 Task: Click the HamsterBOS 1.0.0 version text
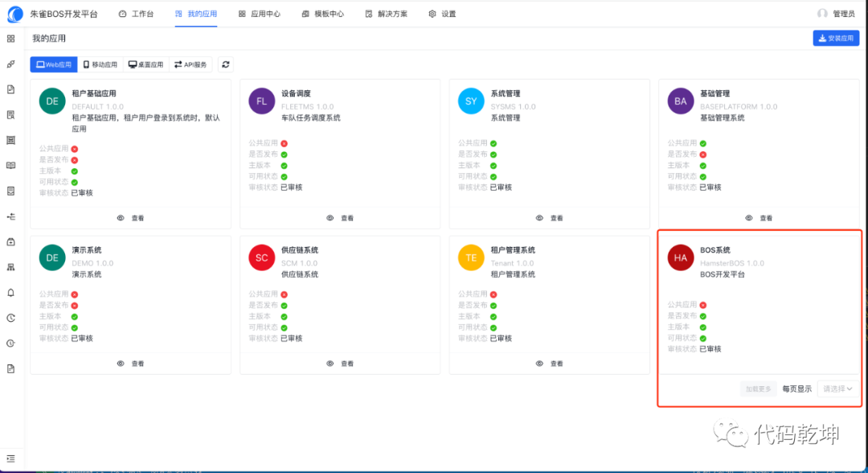click(732, 263)
